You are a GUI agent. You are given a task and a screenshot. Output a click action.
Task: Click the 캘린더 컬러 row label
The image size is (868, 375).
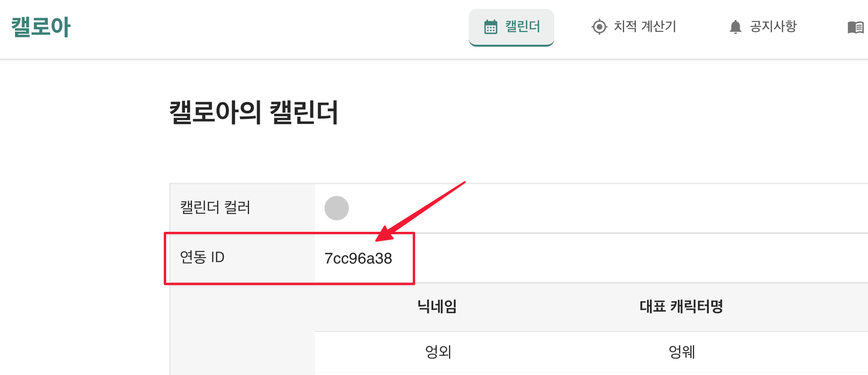pos(215,208)
